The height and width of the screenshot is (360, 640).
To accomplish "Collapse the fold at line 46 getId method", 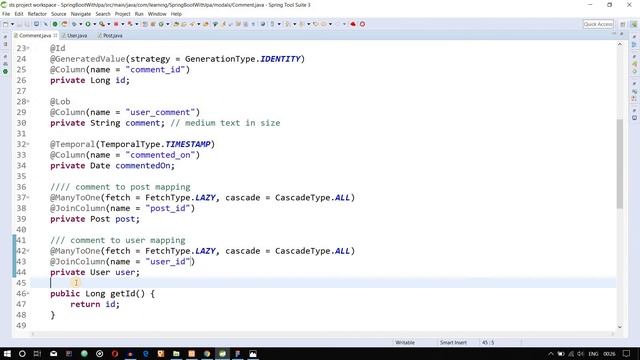I will pyautogui.click(x=28, y=293).
